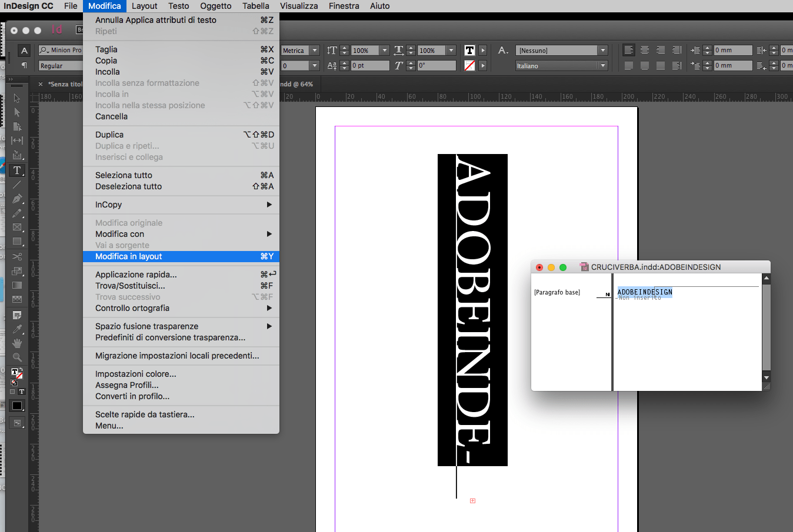Screen dimensions: 793x532
Task: Select the Note tool
Action: click(17, 315)
